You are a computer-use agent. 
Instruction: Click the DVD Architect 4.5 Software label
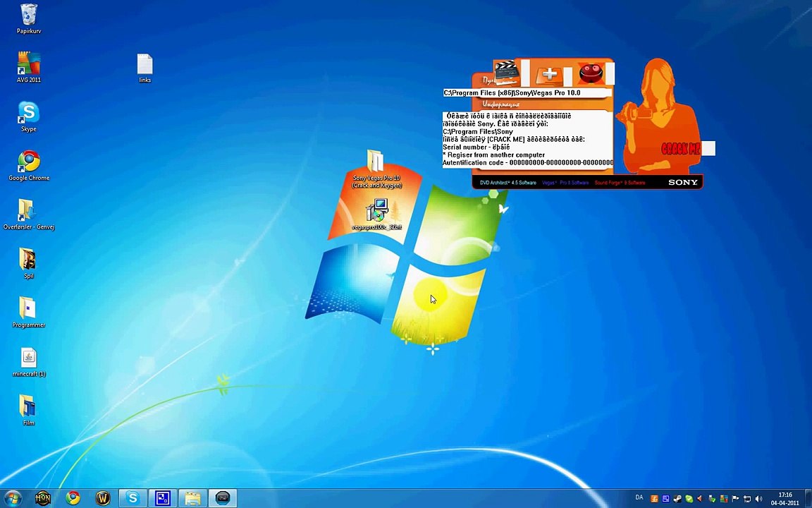pyautogui.click(x=508, y=183)
